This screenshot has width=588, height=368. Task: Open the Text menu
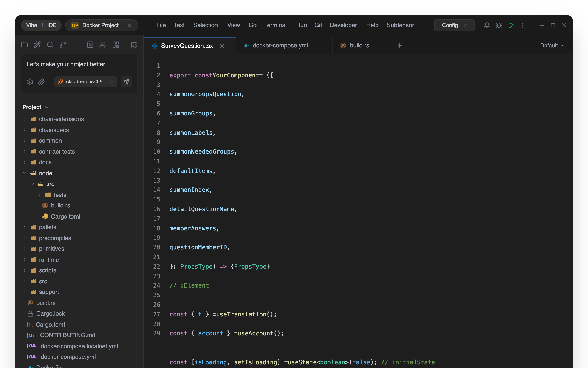[179, 25]
